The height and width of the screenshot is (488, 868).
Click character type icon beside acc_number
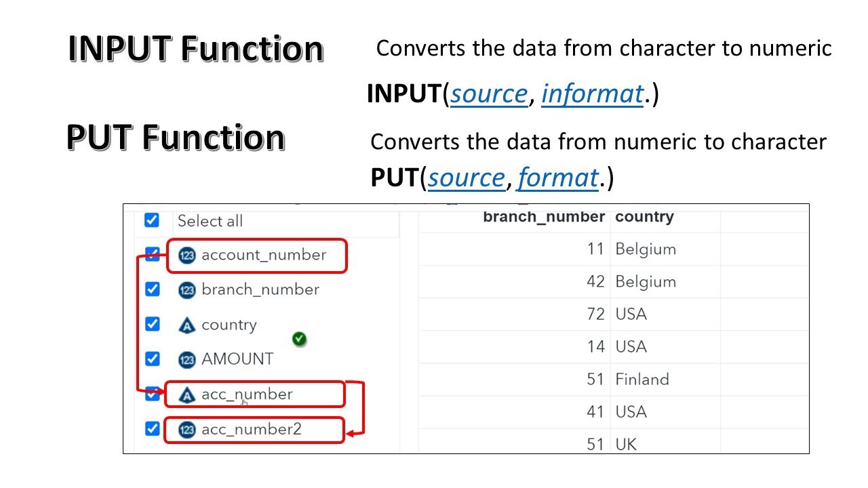pyautogui.click(x=186, y=394)
